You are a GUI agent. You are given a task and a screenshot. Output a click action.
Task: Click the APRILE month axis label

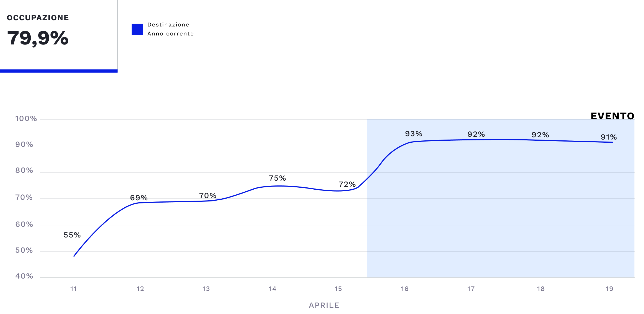click(x=324, y=305)
